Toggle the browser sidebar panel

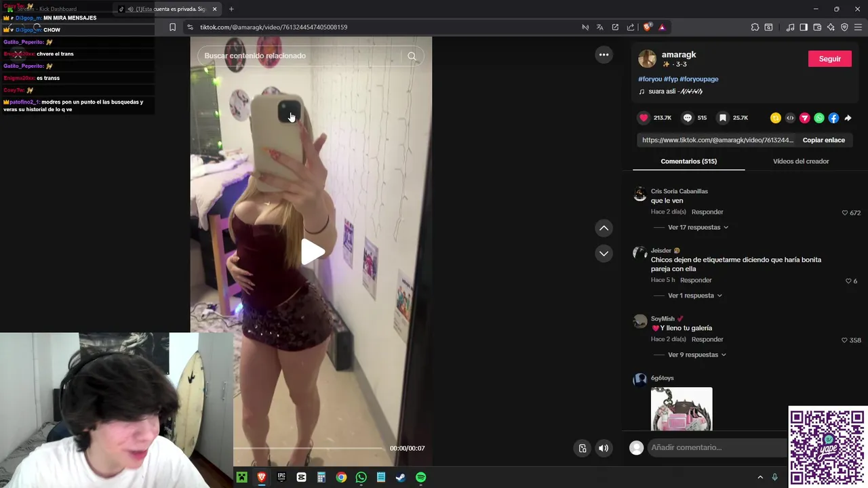click(x=804, y=27)
